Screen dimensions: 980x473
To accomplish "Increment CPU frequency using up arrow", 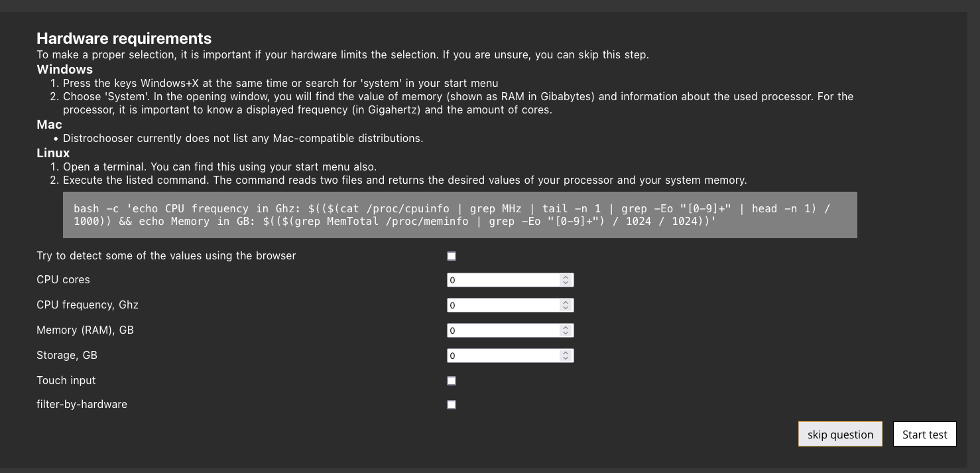I will coord(566,303).
